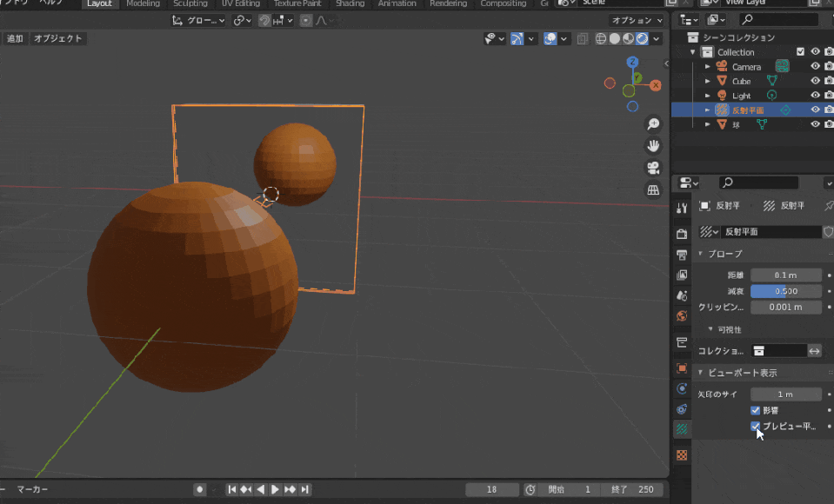Viewport: 834px width, 504px height.
Task: Click the zoom view magnifier icon
Action: click(653, 125)
